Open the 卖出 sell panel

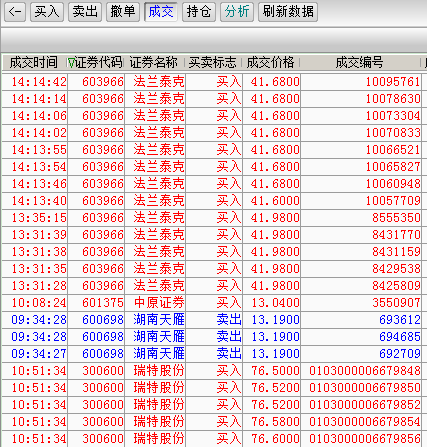(x=85, y=12)
